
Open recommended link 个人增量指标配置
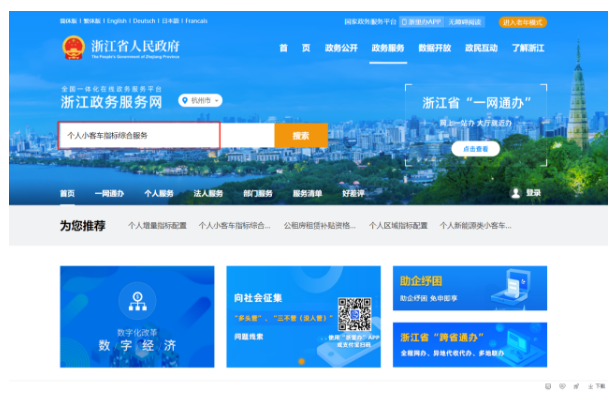[x=157, y=226]
